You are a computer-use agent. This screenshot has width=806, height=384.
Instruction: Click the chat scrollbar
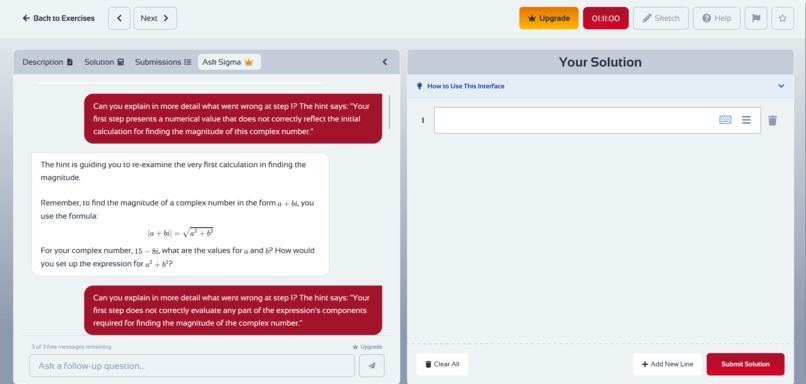[389, 112]
